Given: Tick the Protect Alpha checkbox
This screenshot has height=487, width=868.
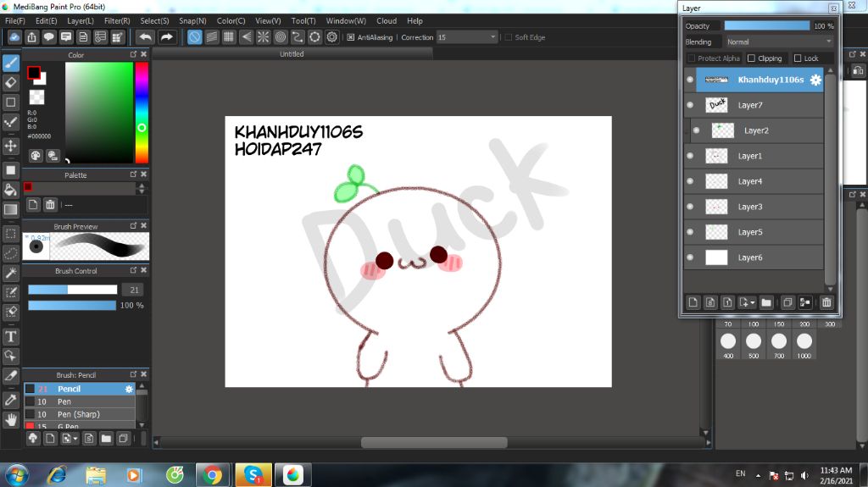Looking at the screenshot, I should tap(691, 58).
